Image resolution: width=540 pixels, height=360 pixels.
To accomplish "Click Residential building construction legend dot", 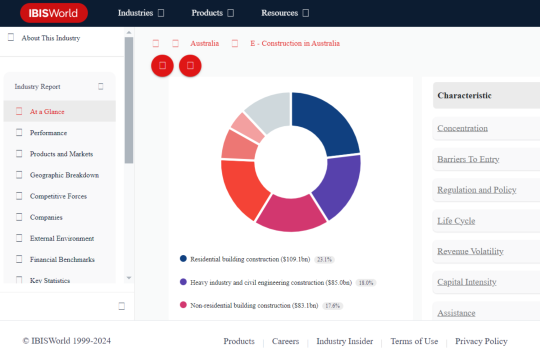I will click(183, 258).
